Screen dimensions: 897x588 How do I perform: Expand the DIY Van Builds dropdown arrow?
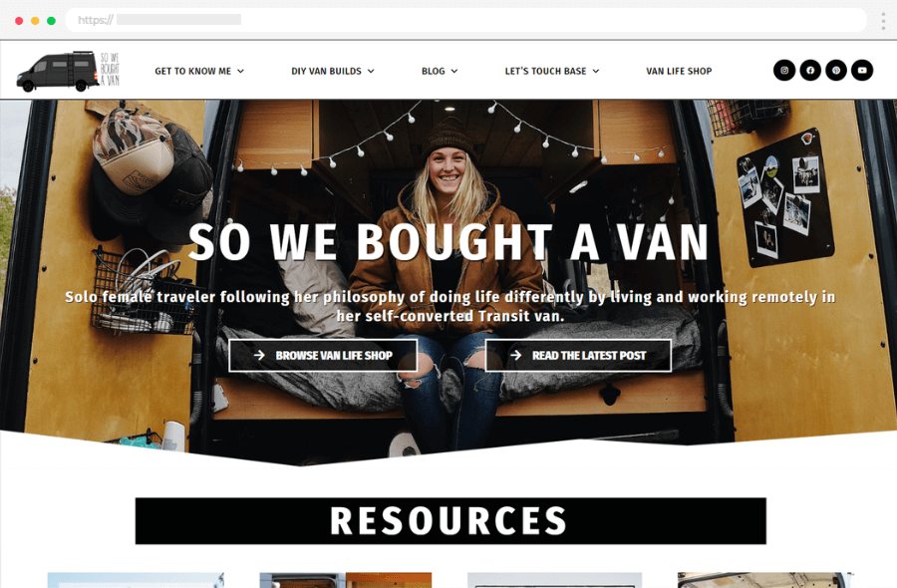tap(371, 71)
